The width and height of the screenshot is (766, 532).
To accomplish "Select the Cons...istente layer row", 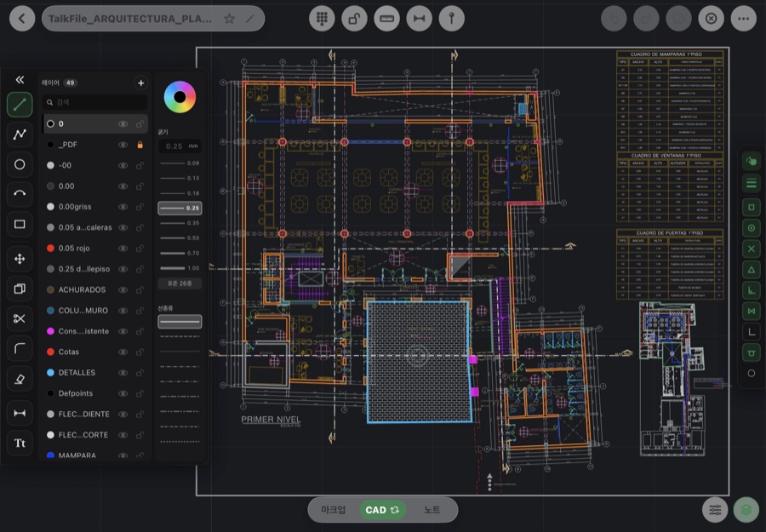I will (x=94, y=331).
